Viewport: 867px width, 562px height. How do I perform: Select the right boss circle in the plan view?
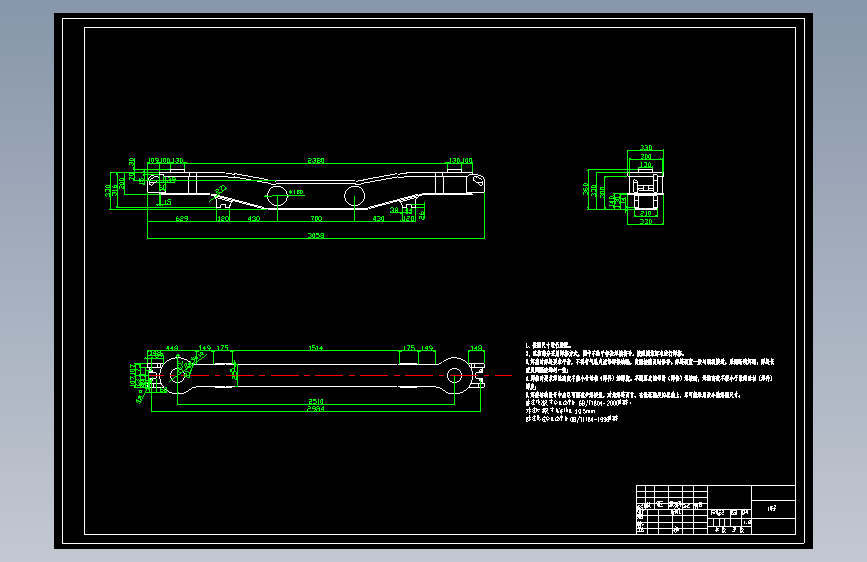pos(455,376)
